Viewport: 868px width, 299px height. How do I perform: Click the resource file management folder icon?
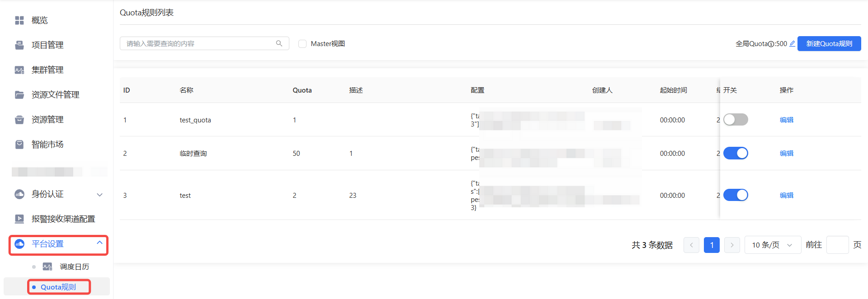[x=19, y=95]
